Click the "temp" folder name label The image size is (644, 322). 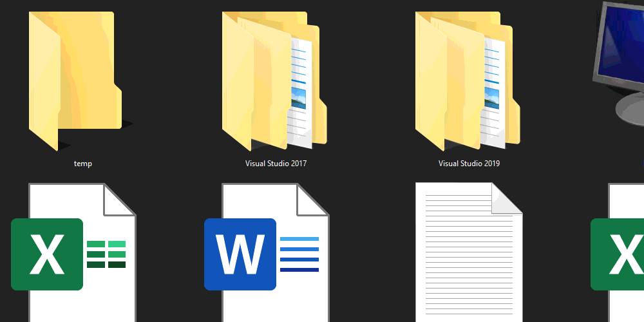click(x=83, y=164)
